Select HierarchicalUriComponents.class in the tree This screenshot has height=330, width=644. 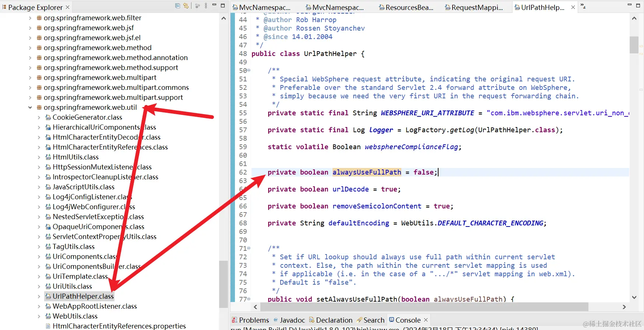pos(104,127)
